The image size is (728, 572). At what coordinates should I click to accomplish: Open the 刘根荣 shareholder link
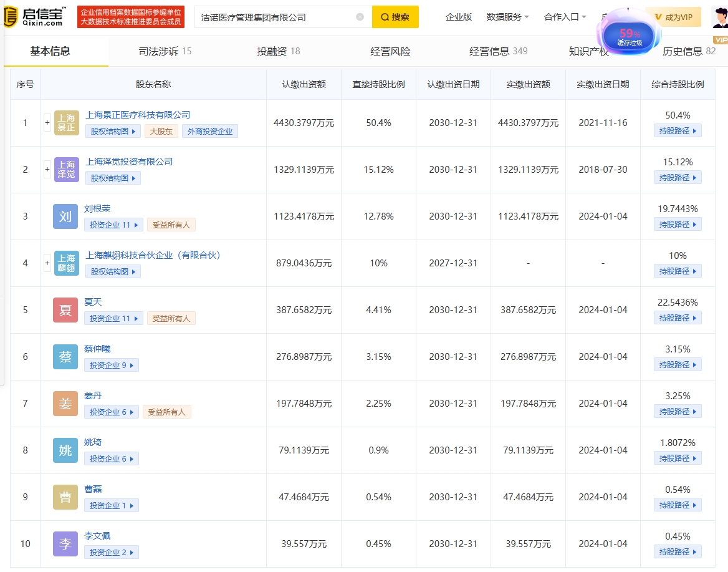coord(97,208)
